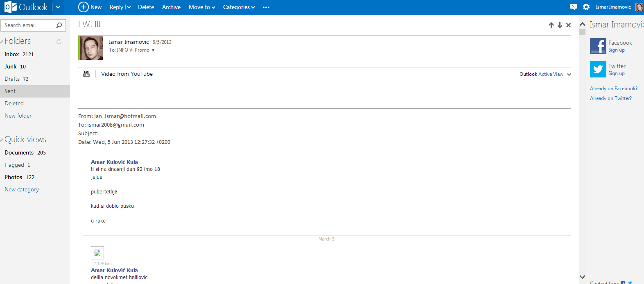Expand the Reply options dropdown arrow
The width and height of the screenshot is (644, 284).
(x=129, y=7)
